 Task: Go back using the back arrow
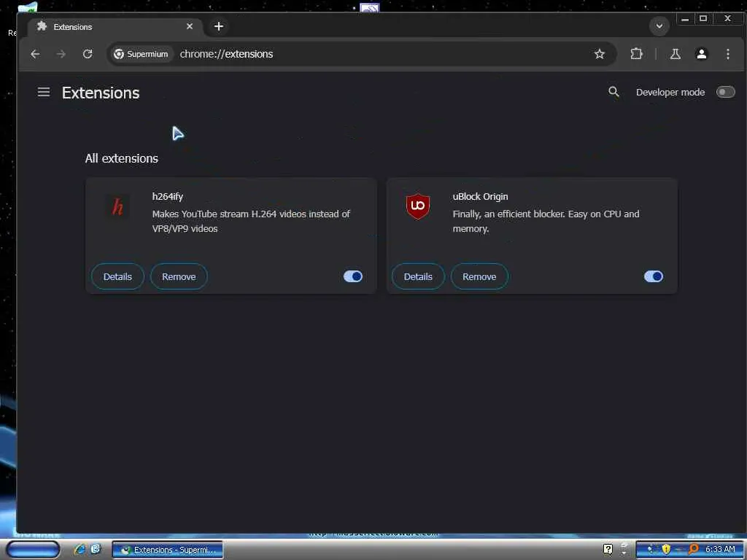point(35,54)
